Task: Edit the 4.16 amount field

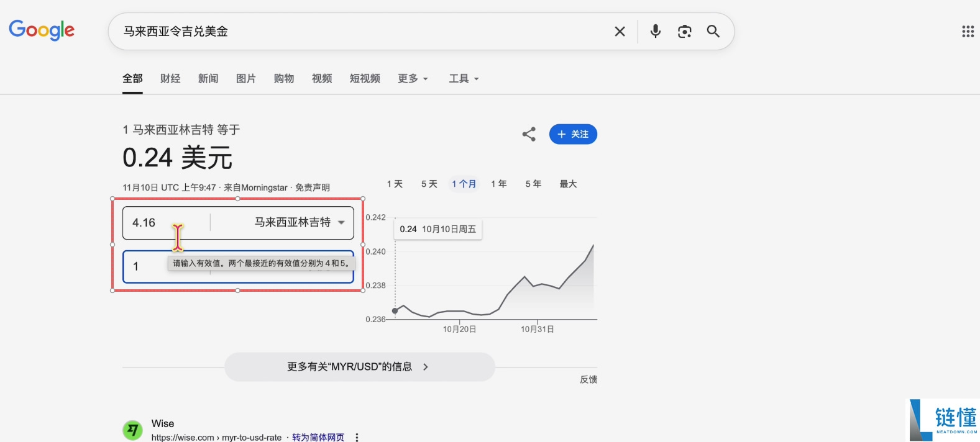Action: click(x=167, y=222)
